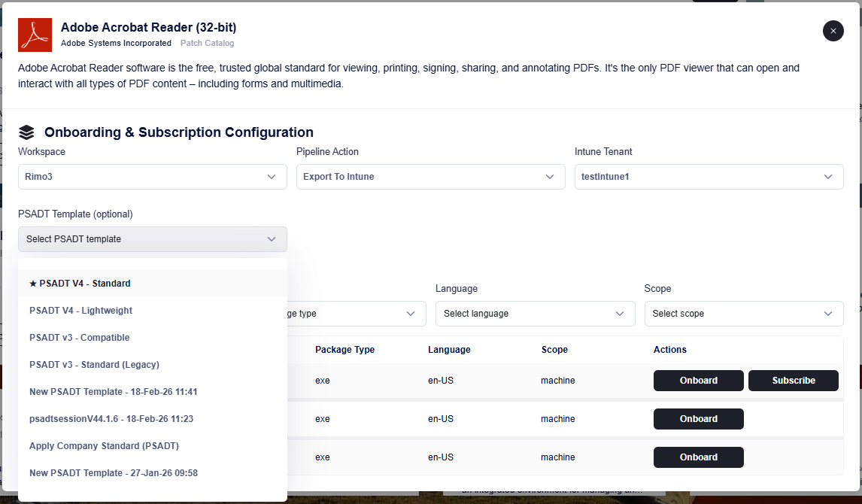The height and width of the screenshot is (504, 862).
Task: Open the Workspace dropdown showing Rimo3
Action: tap(152, 177)
